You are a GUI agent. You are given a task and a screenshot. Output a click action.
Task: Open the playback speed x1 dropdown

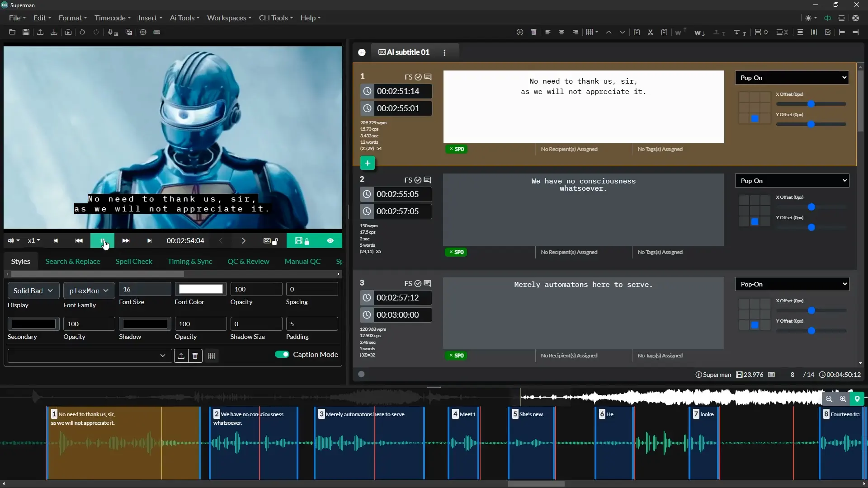tap(34, 241)
